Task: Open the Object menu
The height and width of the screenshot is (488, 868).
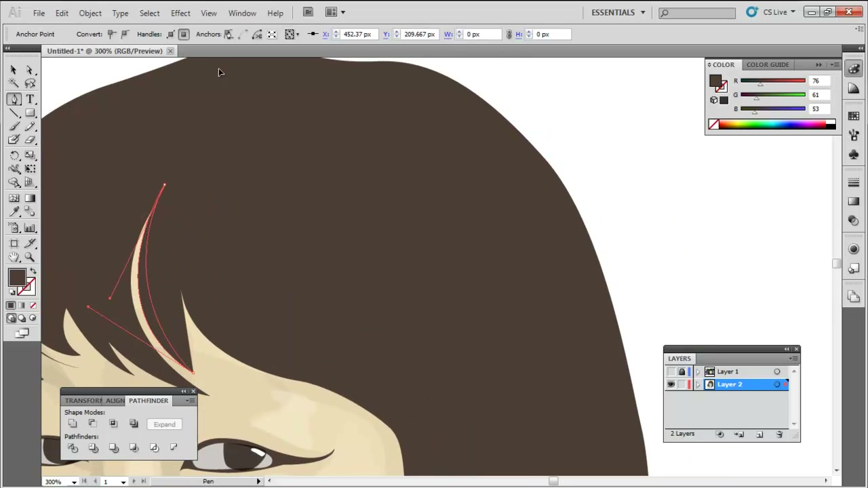Action: point(90,13)
